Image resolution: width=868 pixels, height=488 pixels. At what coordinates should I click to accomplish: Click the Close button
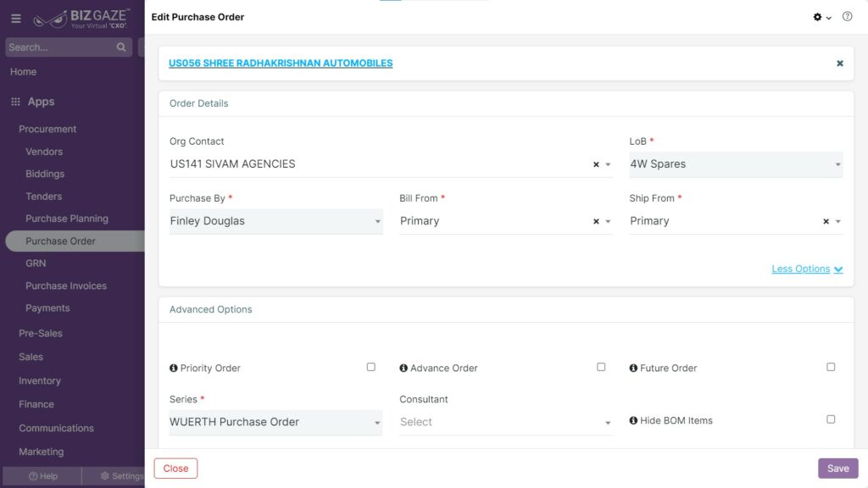tap(176, 469)
